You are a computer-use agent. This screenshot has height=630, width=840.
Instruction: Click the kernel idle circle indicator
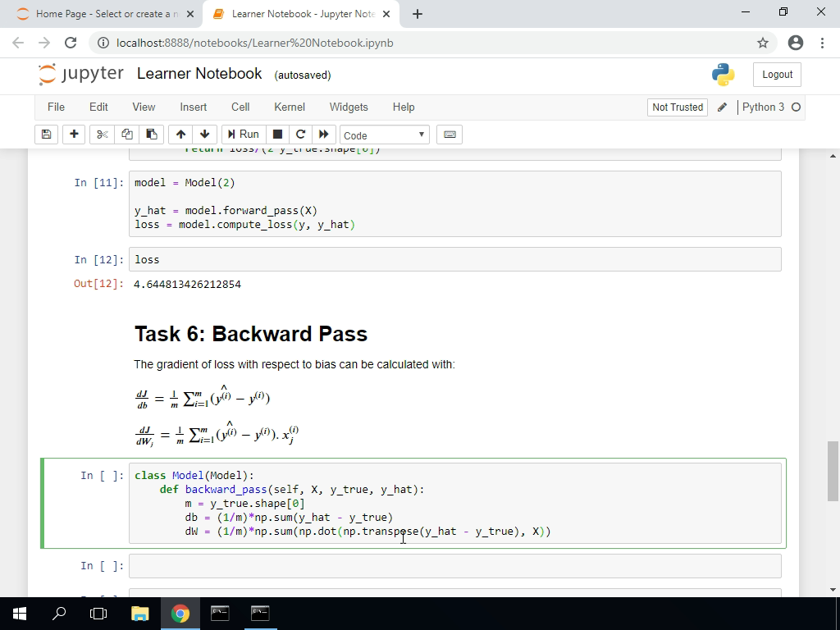[x=796, y=107]
